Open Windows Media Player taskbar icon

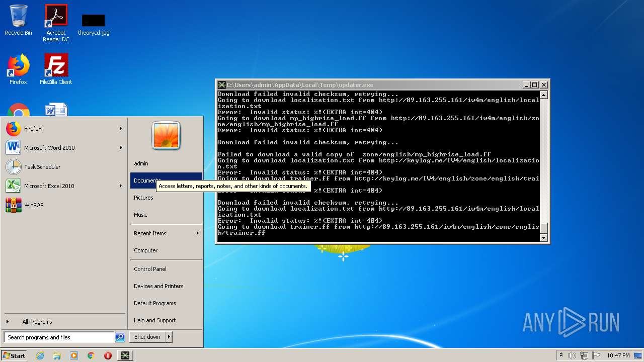(x=74, y=355)
